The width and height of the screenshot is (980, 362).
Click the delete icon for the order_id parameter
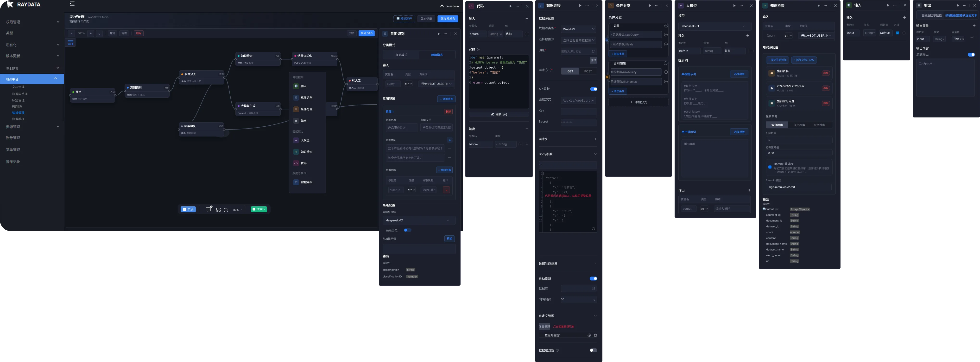(x=447, y=190)
